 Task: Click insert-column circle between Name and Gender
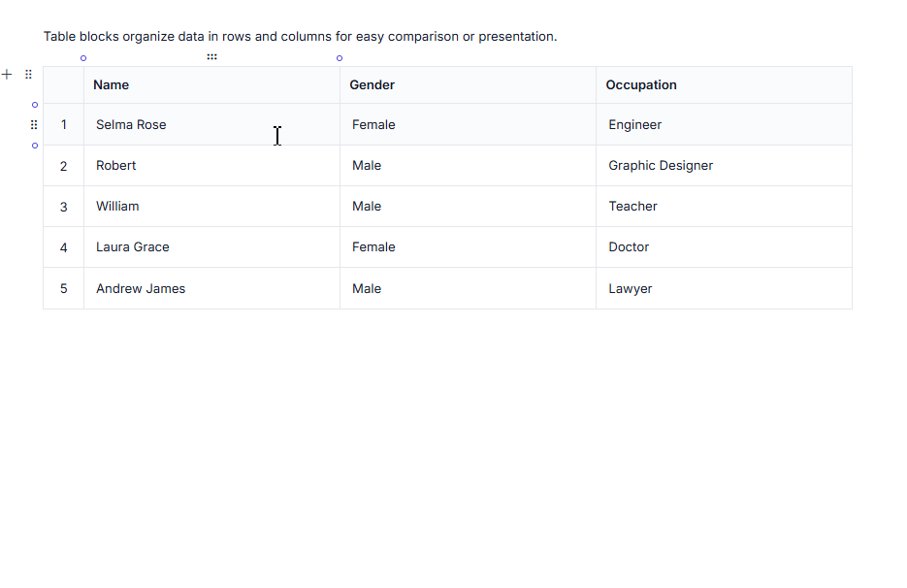coord(340,58)
